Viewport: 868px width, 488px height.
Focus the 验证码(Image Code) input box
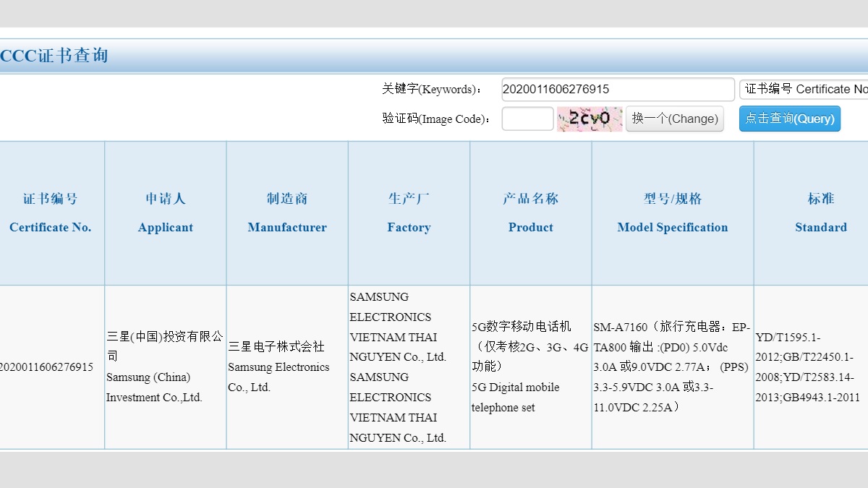click(527, 119)
